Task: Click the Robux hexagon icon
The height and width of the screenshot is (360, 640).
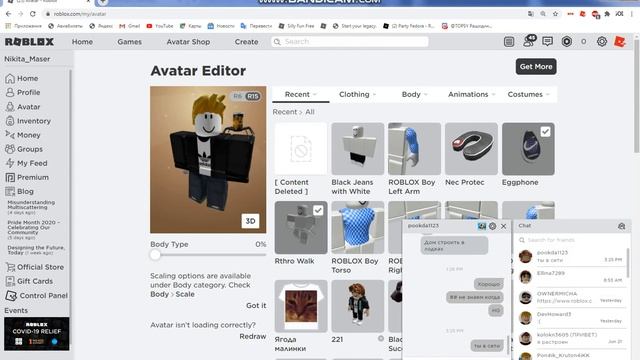Action: (x=567, y=42)
